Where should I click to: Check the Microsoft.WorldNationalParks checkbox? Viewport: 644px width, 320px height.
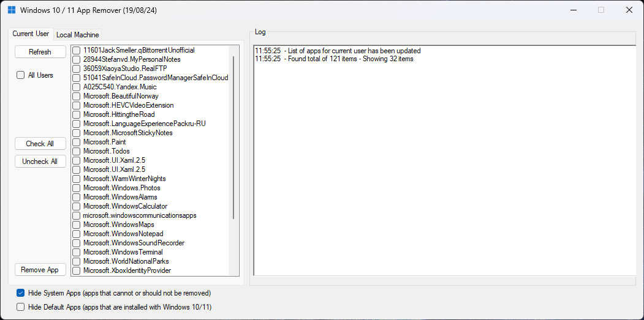[x=76, y=261]
